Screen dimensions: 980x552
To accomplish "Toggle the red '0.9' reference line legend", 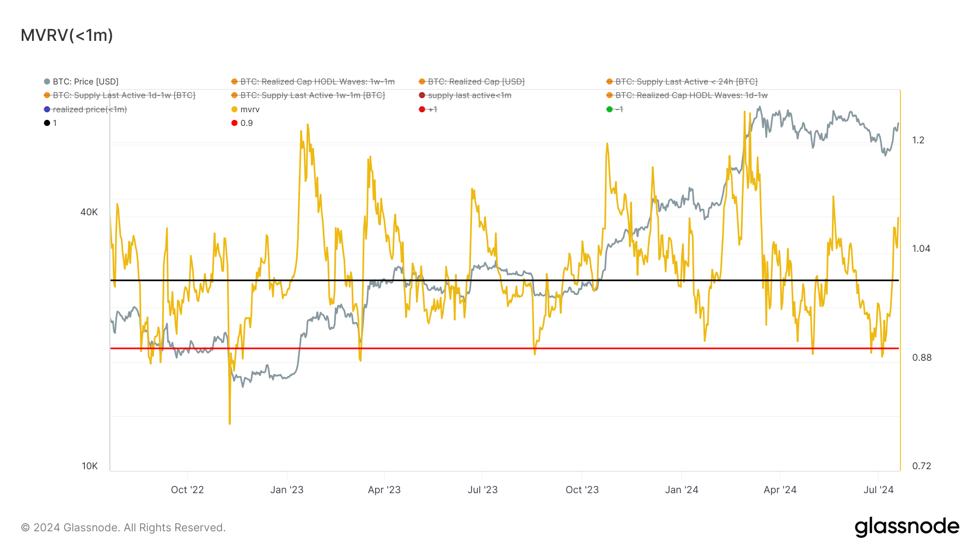I will [242, 123].
